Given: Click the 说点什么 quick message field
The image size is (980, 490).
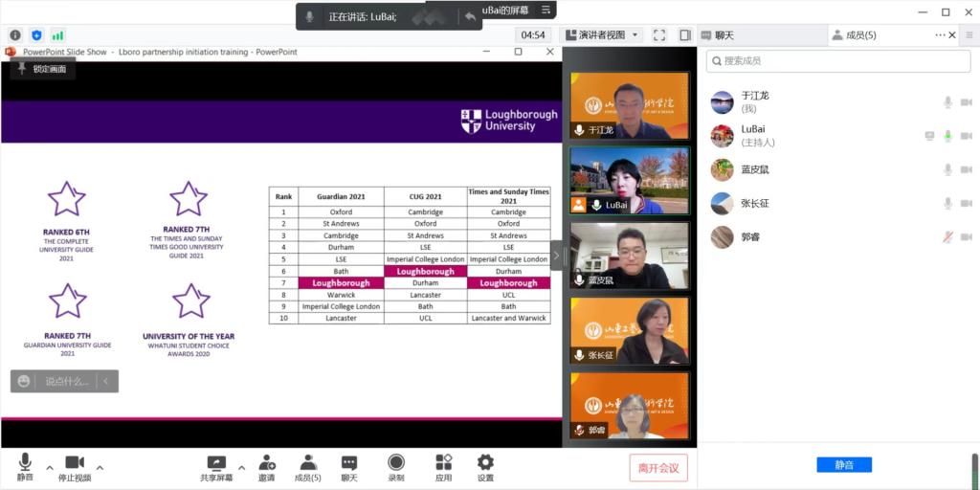Looking at the screenshot, I should [x=66, y=381].
